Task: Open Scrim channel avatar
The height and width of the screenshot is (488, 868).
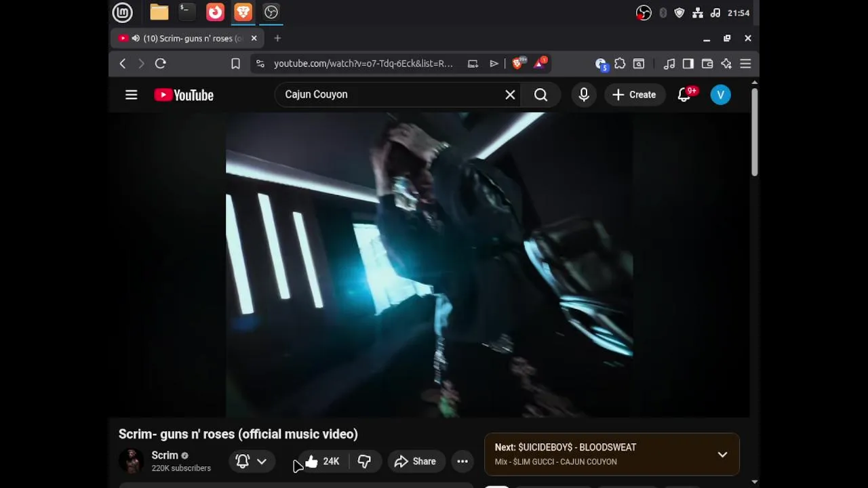Action: click(x=132, y=461)
